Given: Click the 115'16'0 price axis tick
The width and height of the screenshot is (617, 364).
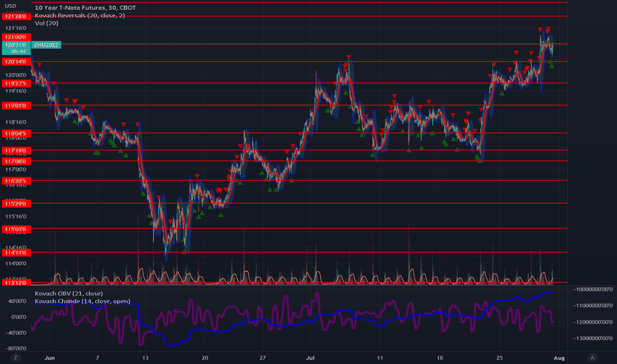Looking at the screenshot, I should [16, 216].
